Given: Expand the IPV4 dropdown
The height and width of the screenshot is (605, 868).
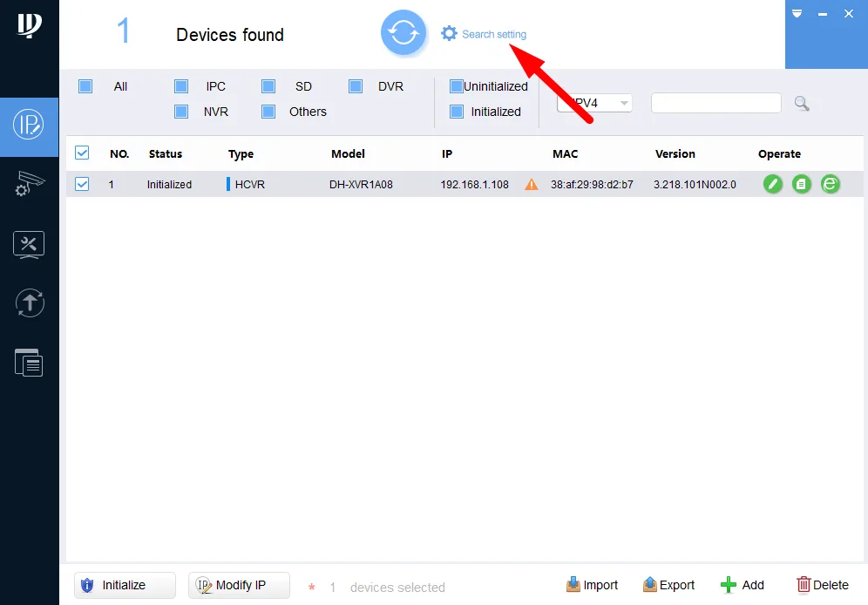Looking at the screenshot, I should coord(594,103).
